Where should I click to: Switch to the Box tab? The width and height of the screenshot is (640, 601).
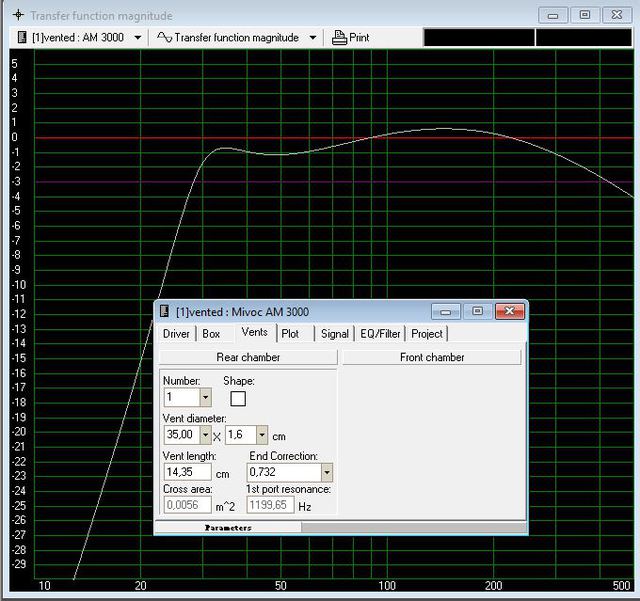click(x=211, y=334)
